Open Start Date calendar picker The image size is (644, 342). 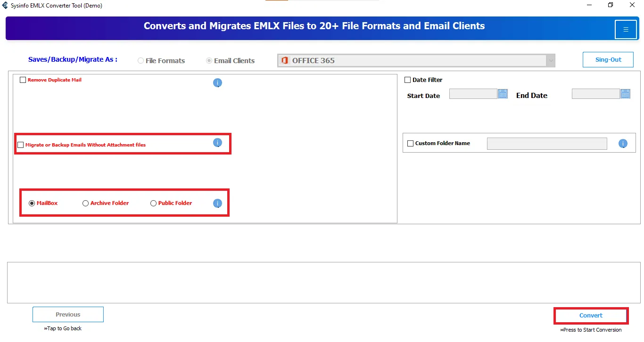point(503,94)
